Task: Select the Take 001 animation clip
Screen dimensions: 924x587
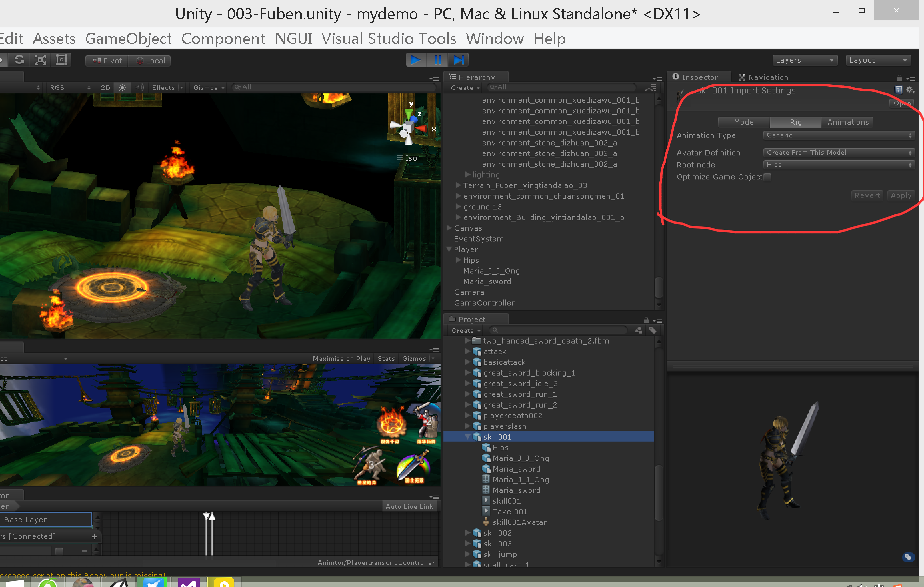Action: [510, 511]
